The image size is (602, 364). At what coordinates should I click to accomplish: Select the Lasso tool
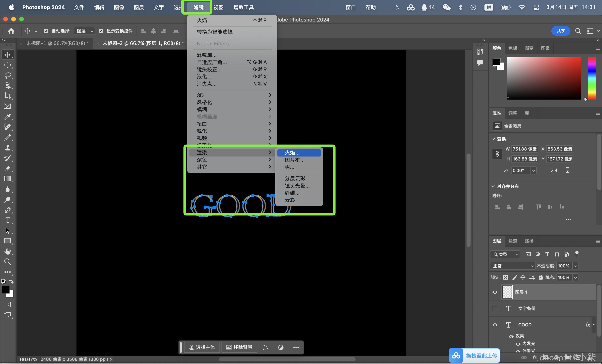[x=8, y=75]
